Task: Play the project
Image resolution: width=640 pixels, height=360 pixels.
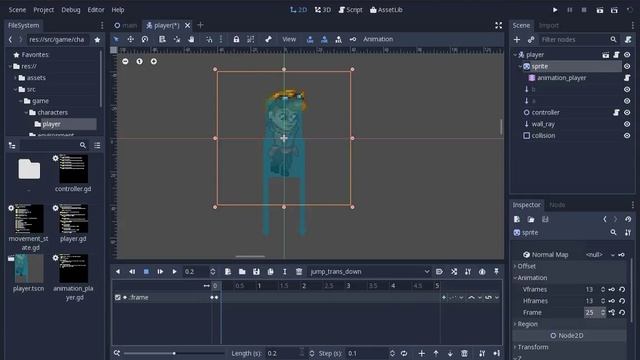Action: coord(555,10)
